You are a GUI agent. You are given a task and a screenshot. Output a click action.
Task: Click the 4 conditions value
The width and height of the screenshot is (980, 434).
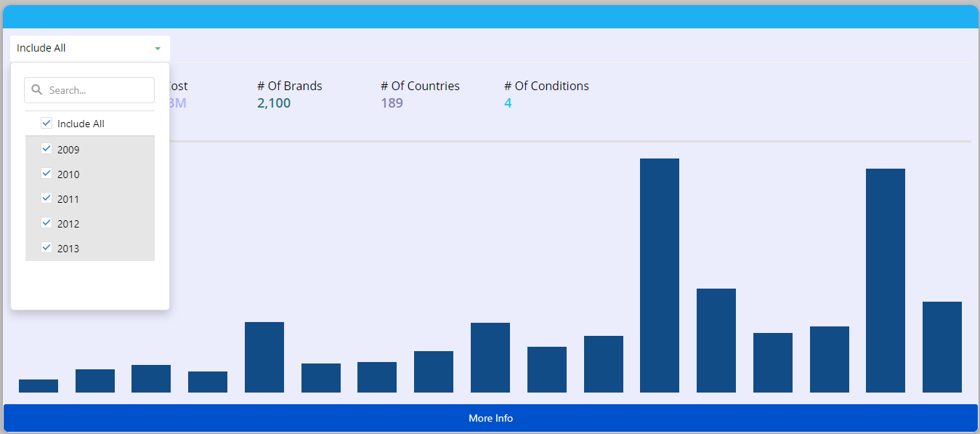pyautogui.click(x=508, y=103)
